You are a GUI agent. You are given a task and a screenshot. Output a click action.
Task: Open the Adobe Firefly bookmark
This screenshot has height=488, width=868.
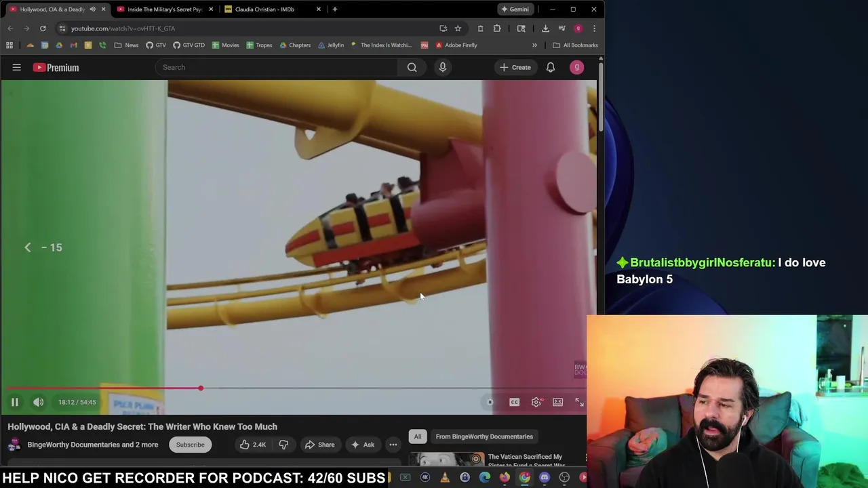tap(456, 45)
